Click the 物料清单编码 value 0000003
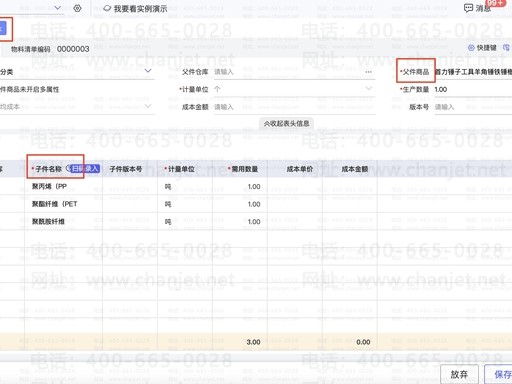This screenshot has height=384, width=512. (73, 49)
